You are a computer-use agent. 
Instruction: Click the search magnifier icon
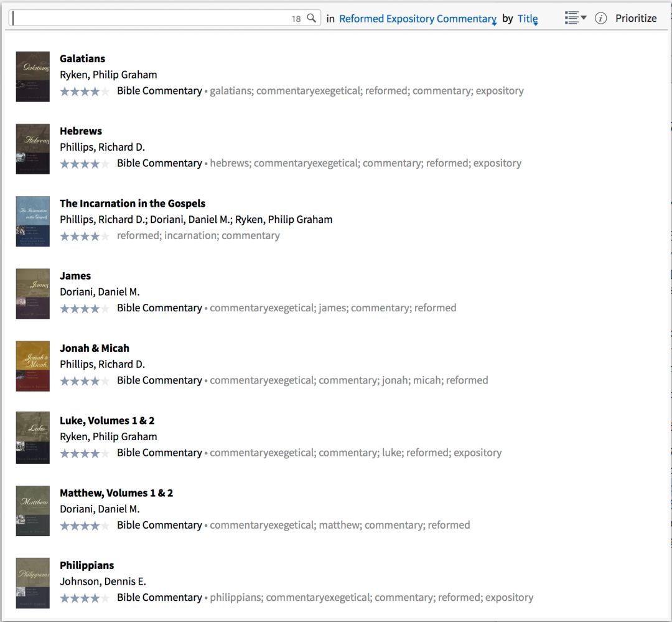coord(312,18)
